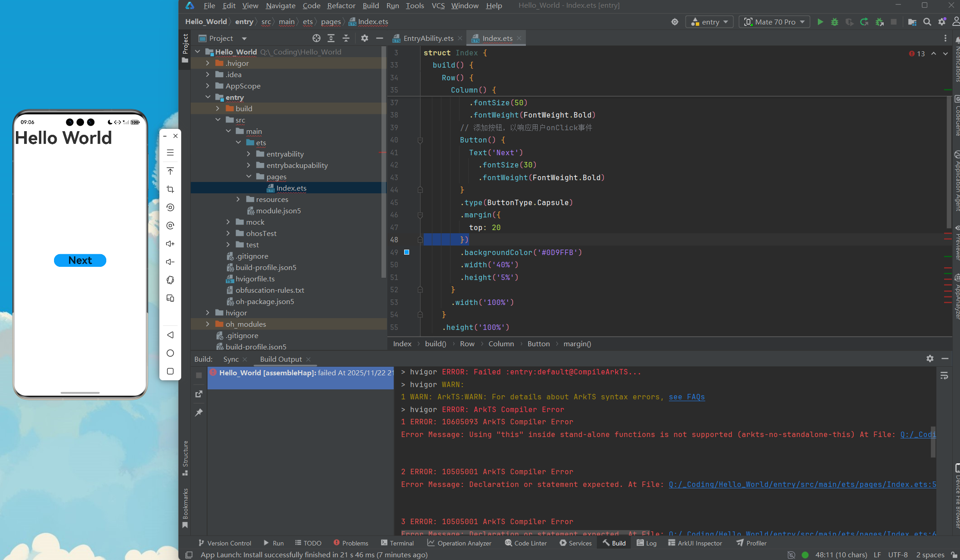Toggle the Previewer side panel
960x560 pixels.
(x=956, y=243)
